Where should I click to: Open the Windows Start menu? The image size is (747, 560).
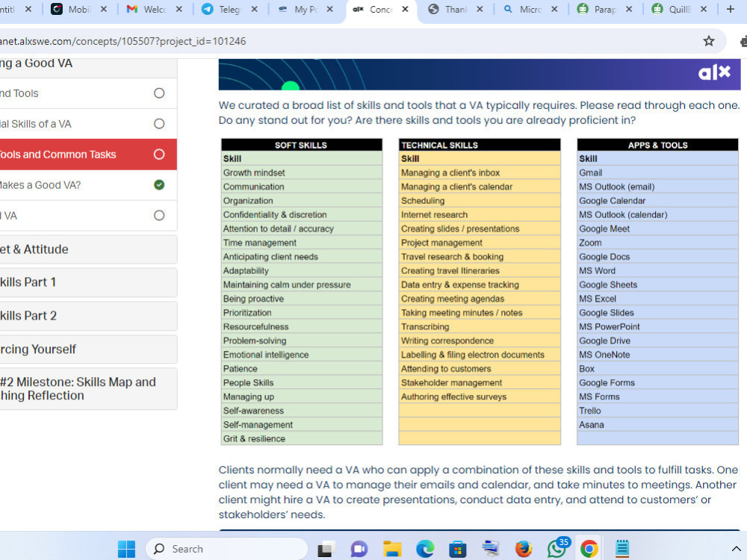point(126,549)
